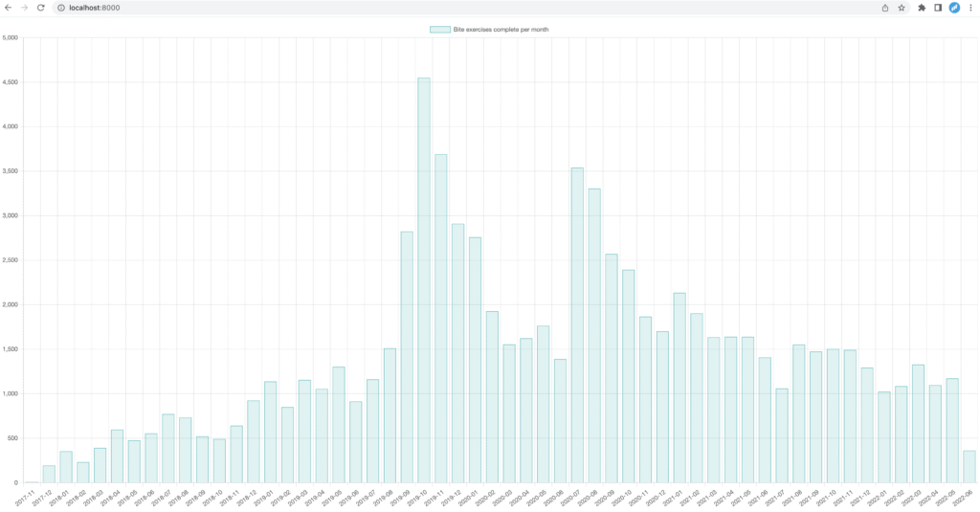This screenshot has height=512, width=980.
Task: Bookmark this page with the star icon
Action: point(902,8)
